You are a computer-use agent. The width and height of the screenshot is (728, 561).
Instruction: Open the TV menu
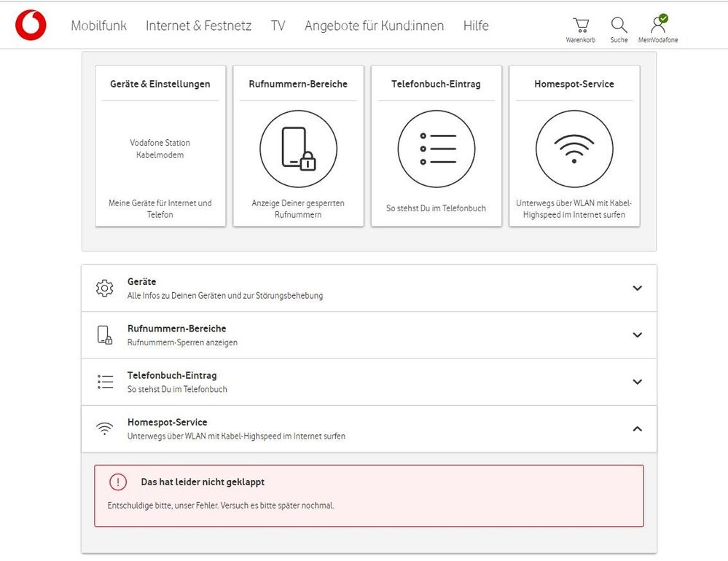tap(278, 25)
